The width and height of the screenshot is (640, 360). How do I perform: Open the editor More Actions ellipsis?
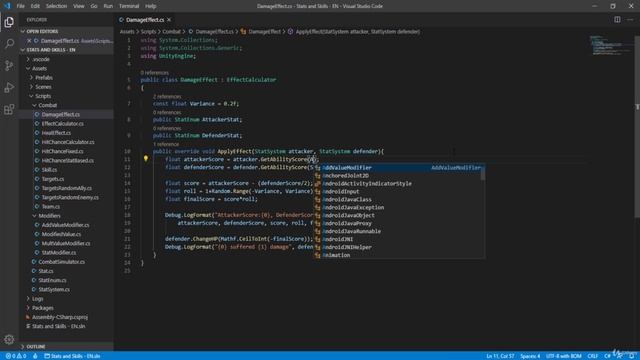(630, 20)
